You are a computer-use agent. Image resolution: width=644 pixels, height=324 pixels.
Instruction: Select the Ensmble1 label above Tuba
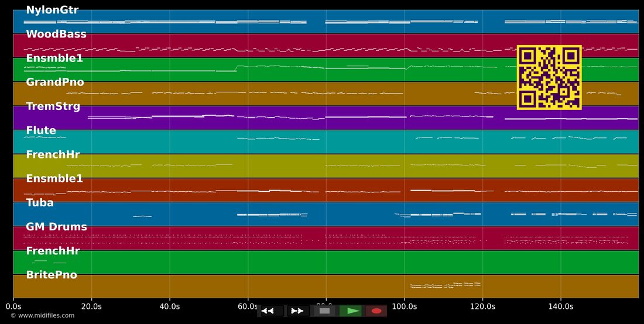coord(54,178)
